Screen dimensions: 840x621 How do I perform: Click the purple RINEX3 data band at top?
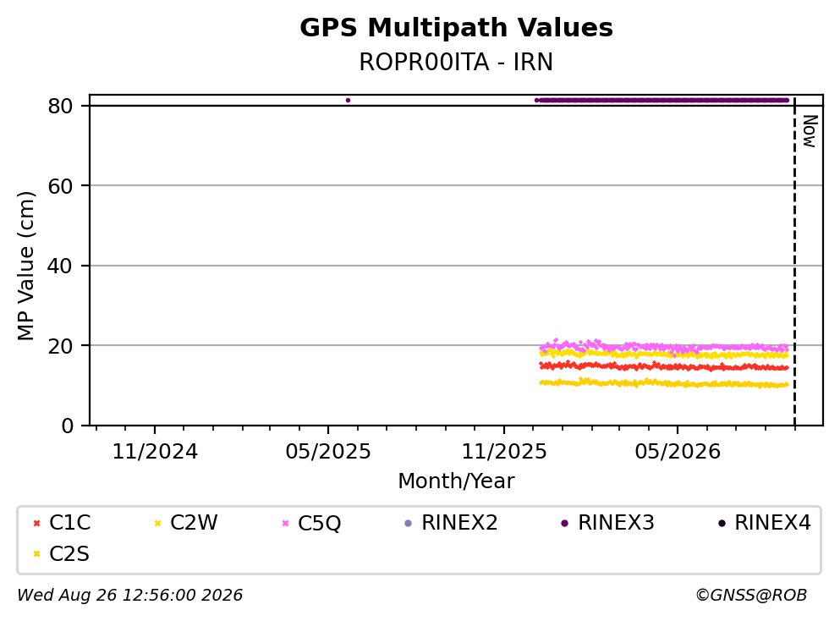[x=662, y=100]
